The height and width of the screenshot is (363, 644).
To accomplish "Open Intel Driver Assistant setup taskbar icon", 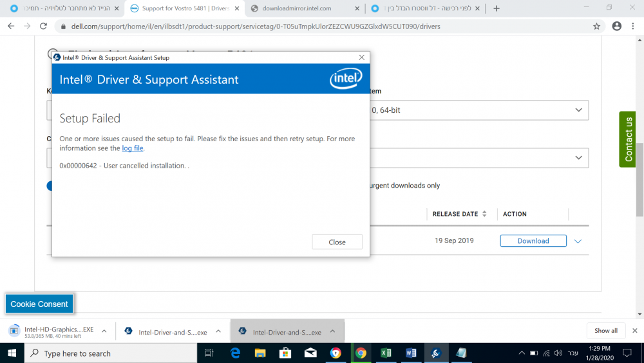I will point(436,353).
